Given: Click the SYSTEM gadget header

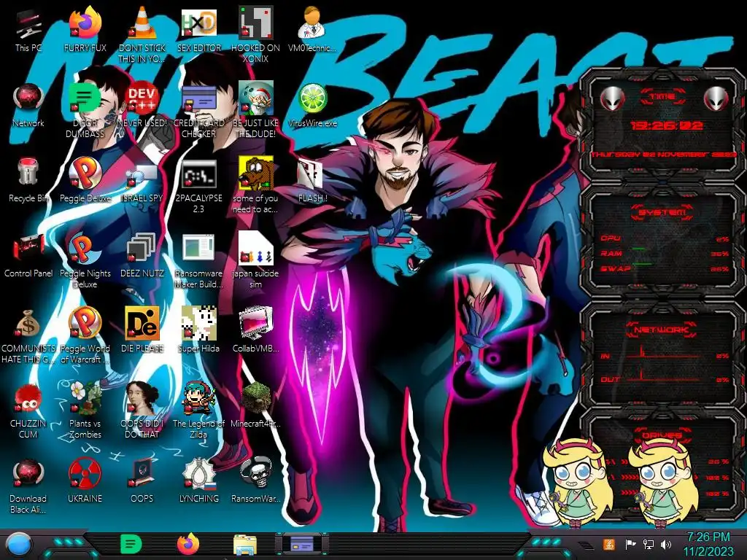Looking at the screenshot, I should (662, 212).
